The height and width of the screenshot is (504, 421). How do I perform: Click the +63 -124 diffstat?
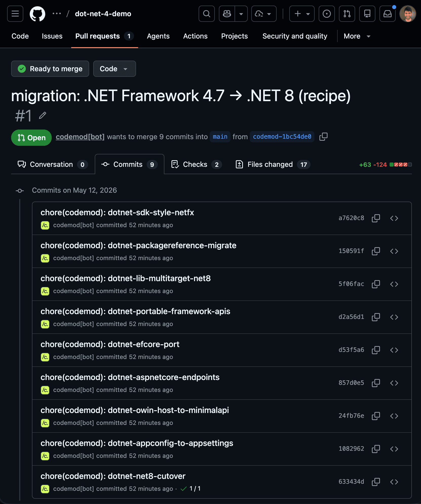pyautogui.click(x=385, y=165)
